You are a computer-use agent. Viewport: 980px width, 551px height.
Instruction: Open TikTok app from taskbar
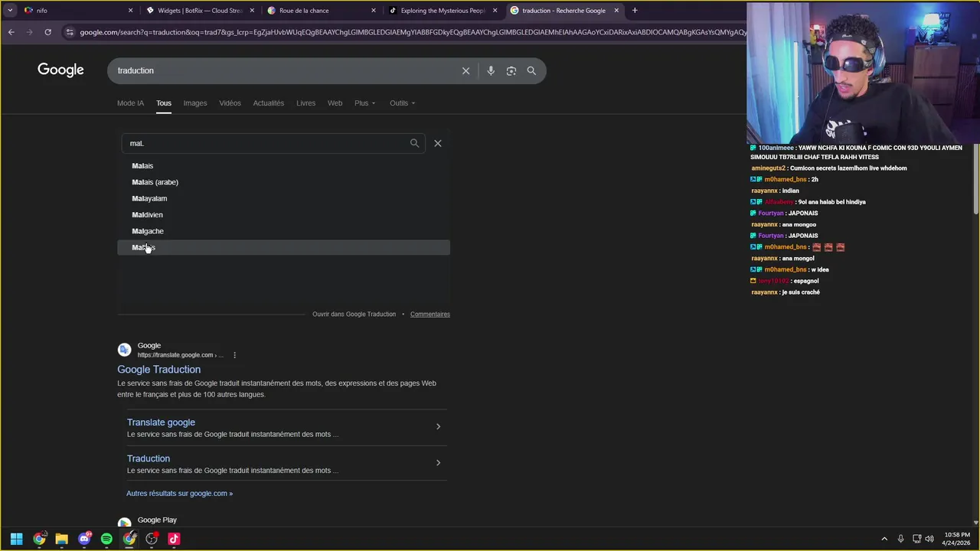[x=174, y=539]
